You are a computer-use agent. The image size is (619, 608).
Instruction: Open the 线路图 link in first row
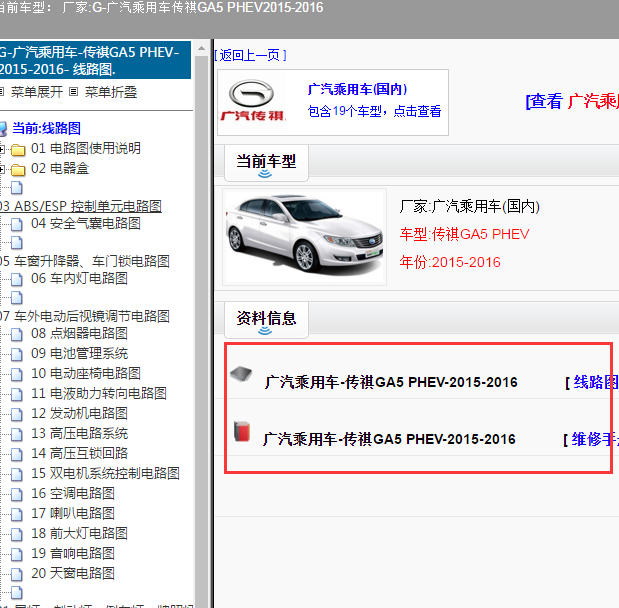(x=595, y=382)
